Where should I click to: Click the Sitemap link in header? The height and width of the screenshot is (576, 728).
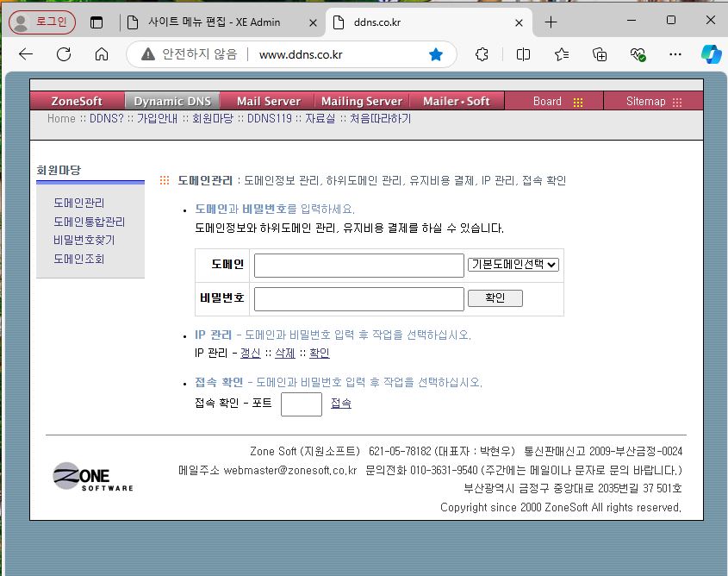click(653, 101)
